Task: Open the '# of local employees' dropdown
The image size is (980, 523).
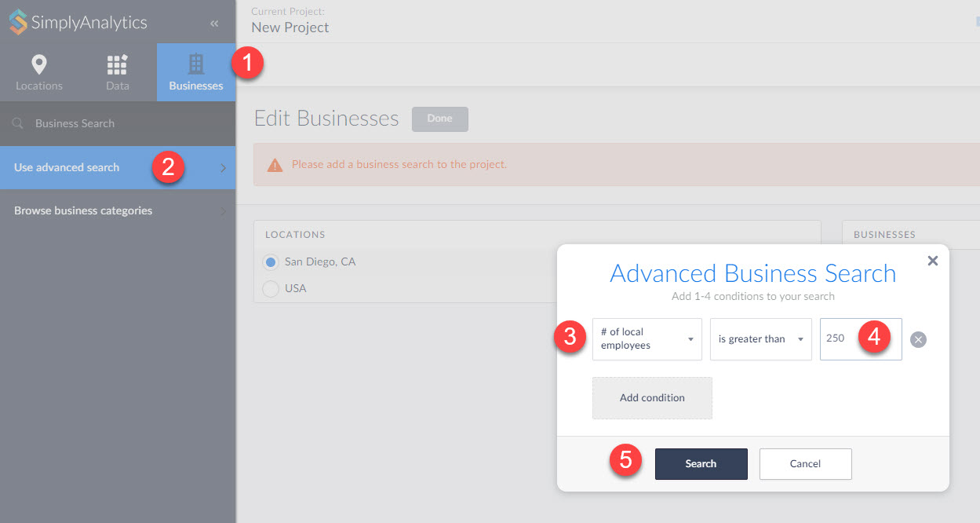Action: click(647, 339)
